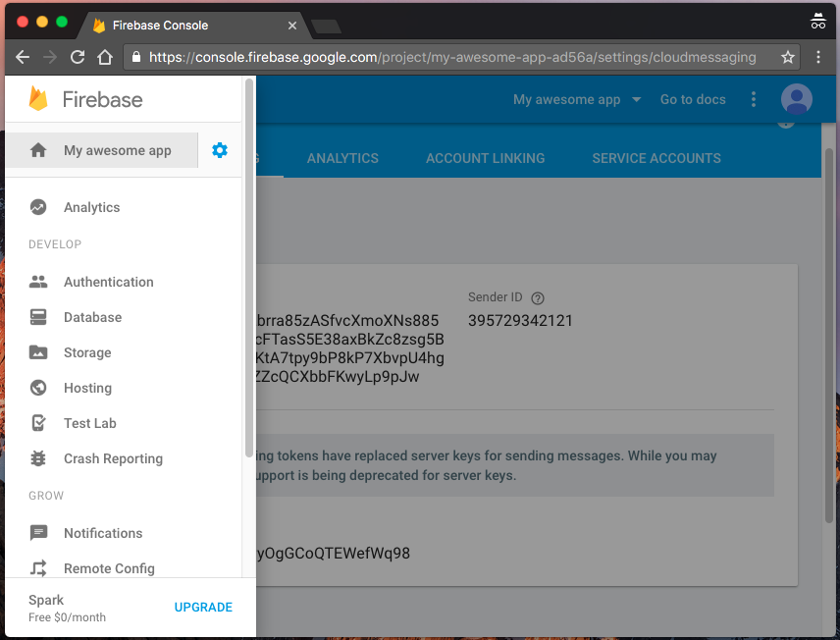
Task: Click the server key line ending XmoXNs885
Action: tap(347, 321)
